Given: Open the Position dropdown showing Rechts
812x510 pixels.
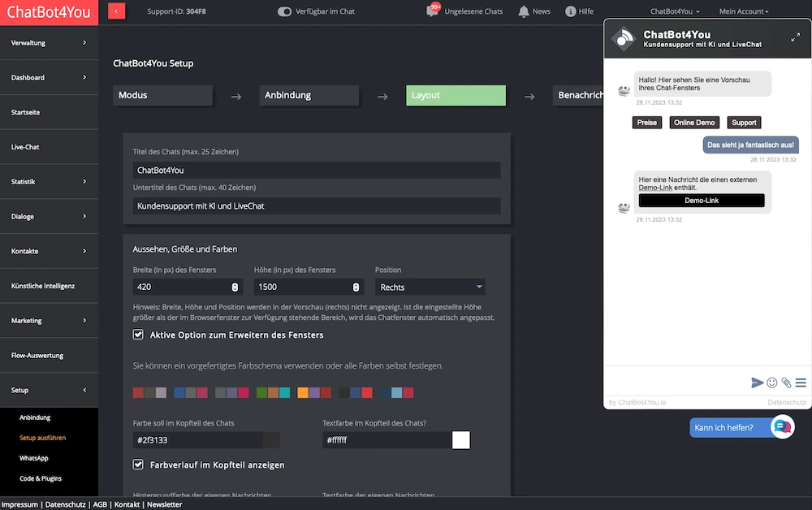Looking at the screenshot, I should point(430,287).
